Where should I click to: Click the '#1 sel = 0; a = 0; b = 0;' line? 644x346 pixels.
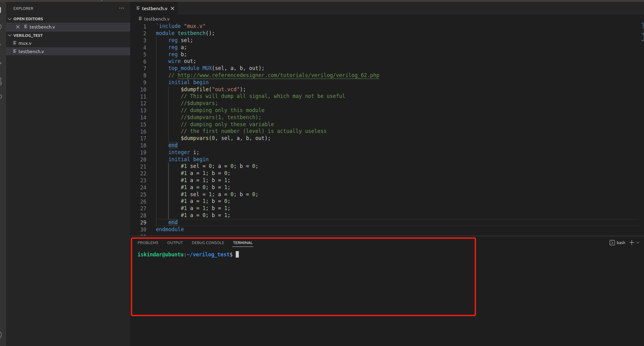coord(219,166)
